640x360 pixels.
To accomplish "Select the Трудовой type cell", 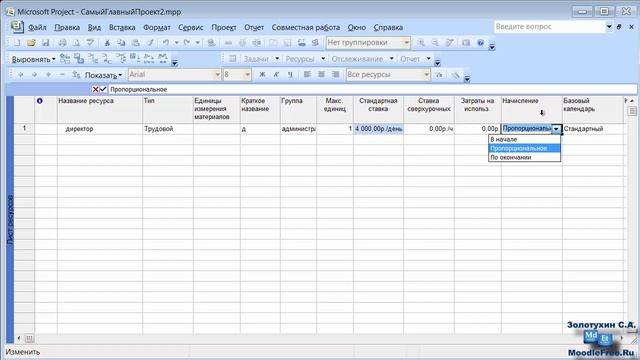I will (x=168, y=129).
